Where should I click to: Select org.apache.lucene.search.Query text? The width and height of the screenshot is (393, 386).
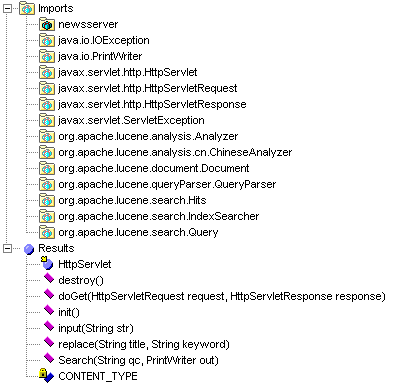(x=138, y=232)
